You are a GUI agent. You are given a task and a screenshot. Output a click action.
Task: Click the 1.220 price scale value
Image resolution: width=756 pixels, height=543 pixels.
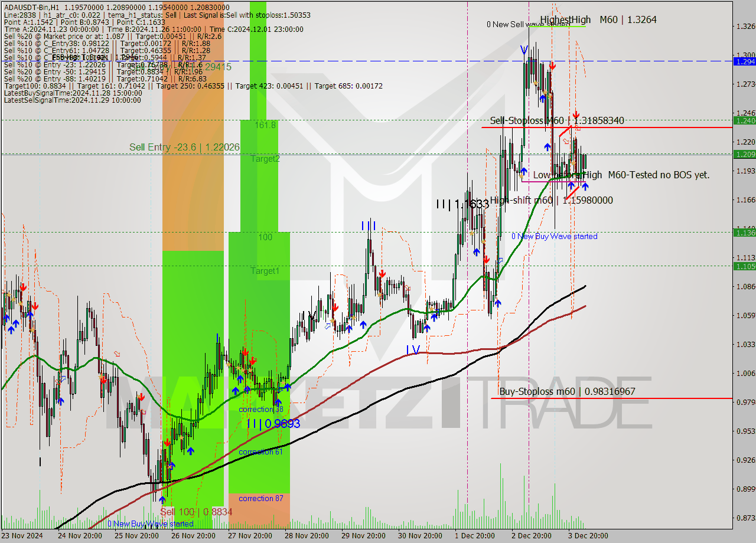(745, 142)
